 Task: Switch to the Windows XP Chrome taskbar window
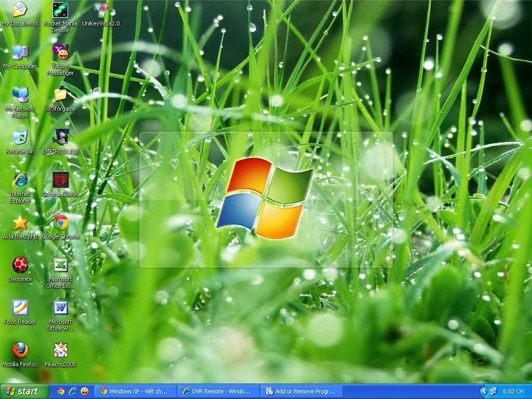click(x=136, y=391)
